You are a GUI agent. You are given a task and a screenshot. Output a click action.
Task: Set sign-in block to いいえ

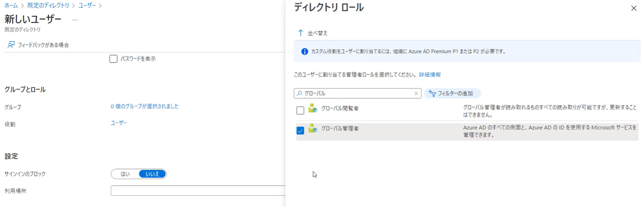[x=152, y=174]
